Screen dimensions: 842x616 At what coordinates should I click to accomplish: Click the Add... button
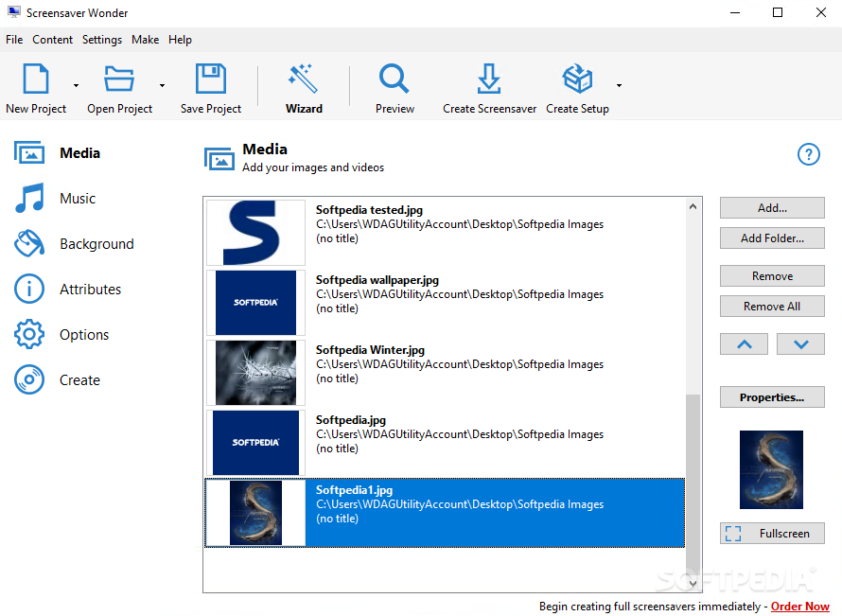[x=772, y=208]
